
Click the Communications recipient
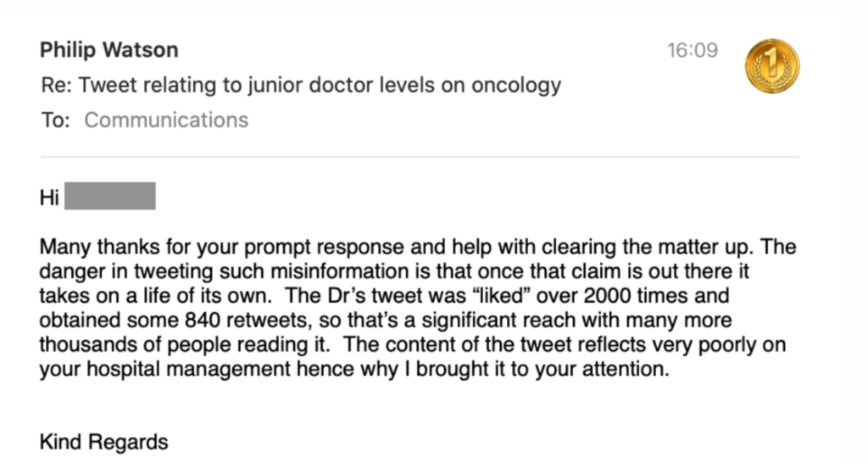(166, 120)
